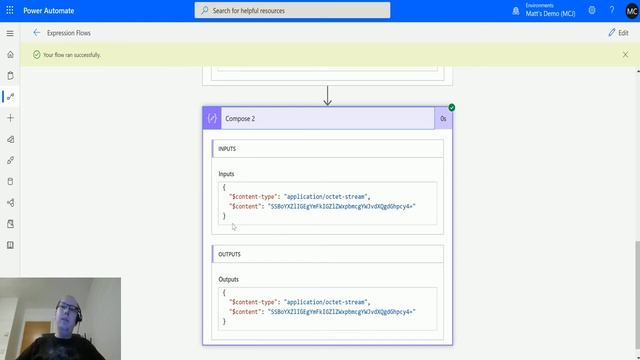
Task: Click the Create plus icon in sidebar
Action: point(10,118)
